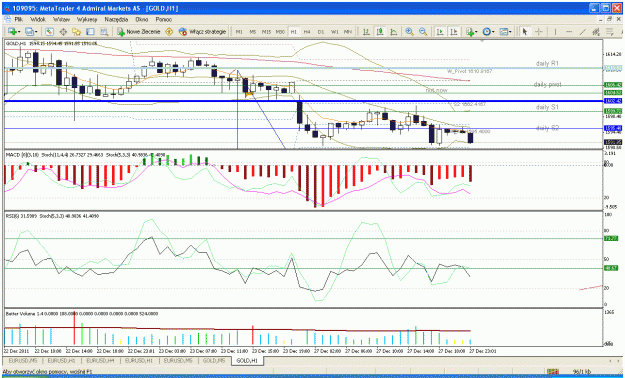Switch chart to M5 timeframe
The height and width of the screenshot is (378, 625).
click(253, 32)
